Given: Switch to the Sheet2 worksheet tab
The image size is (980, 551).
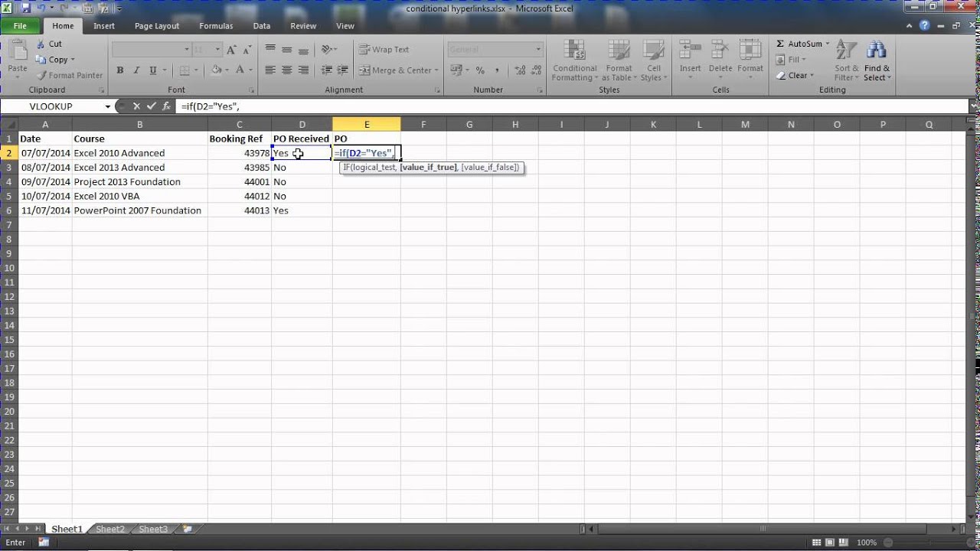Looking at the screenshot, I should pos(110,529).
